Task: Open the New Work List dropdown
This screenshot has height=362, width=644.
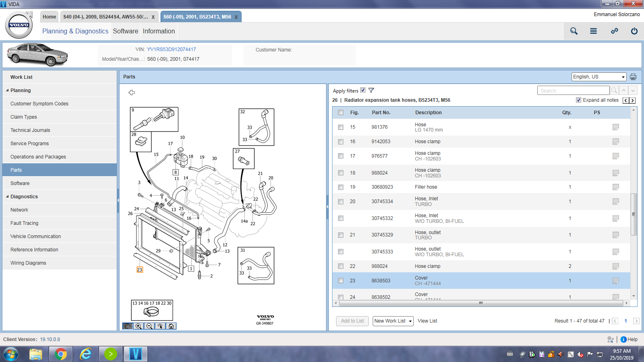Action: (x=393, y=321)
